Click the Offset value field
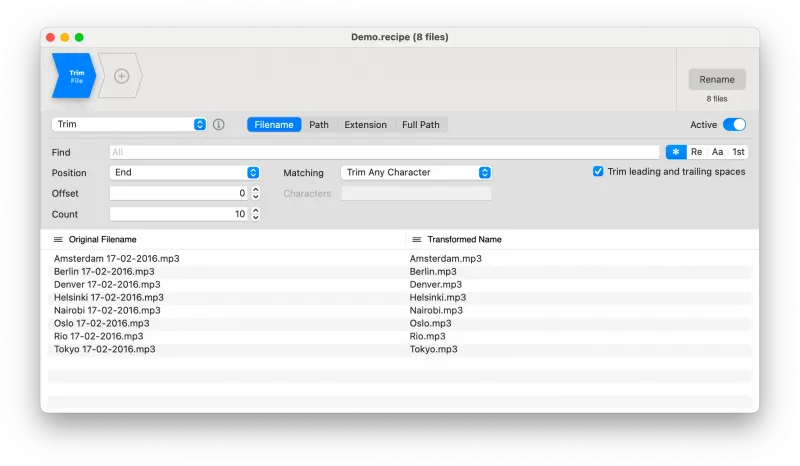This screenshot has width=800, height=466. pos(179,193)
